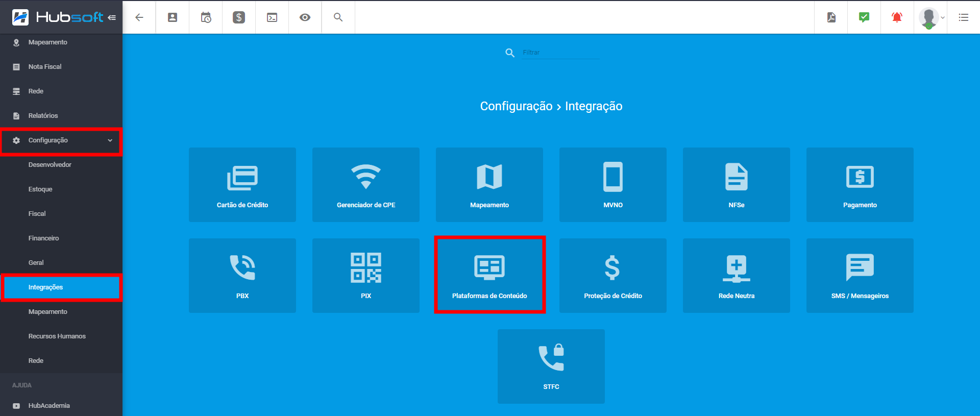The image size is (980, 416).
Task: Select the Mapeamento submenu item under Configuração
Action: pos(61,312)
